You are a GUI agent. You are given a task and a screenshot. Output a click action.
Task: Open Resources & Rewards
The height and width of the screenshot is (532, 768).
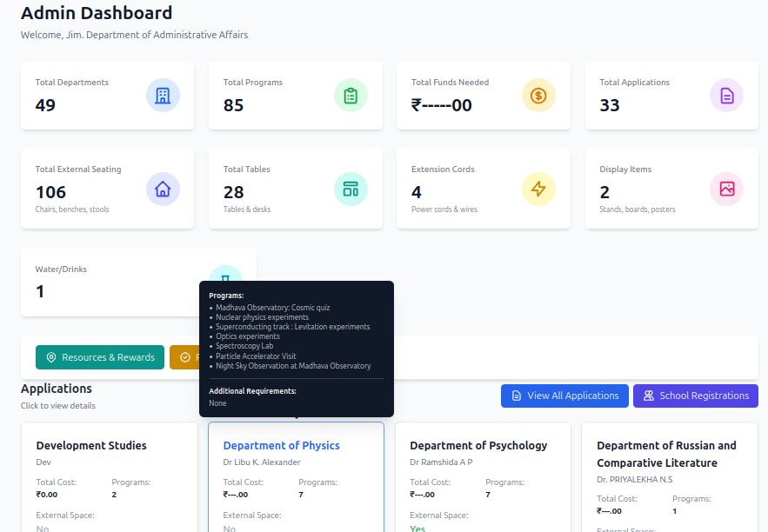[x=100, y=357]
